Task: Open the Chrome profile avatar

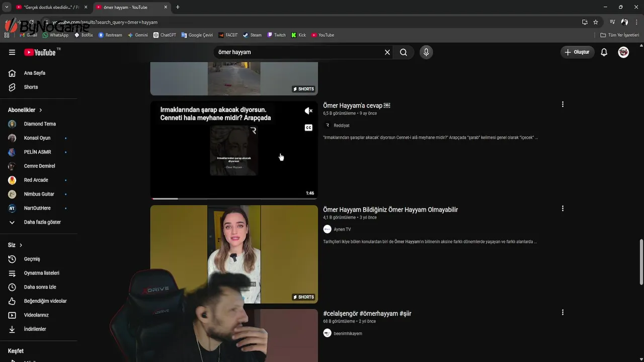Action: [624, 22]
